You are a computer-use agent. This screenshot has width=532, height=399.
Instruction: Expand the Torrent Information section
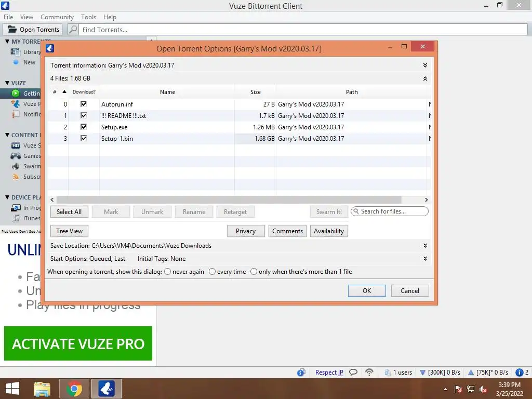pyautogui.click(x=425, y=65)
